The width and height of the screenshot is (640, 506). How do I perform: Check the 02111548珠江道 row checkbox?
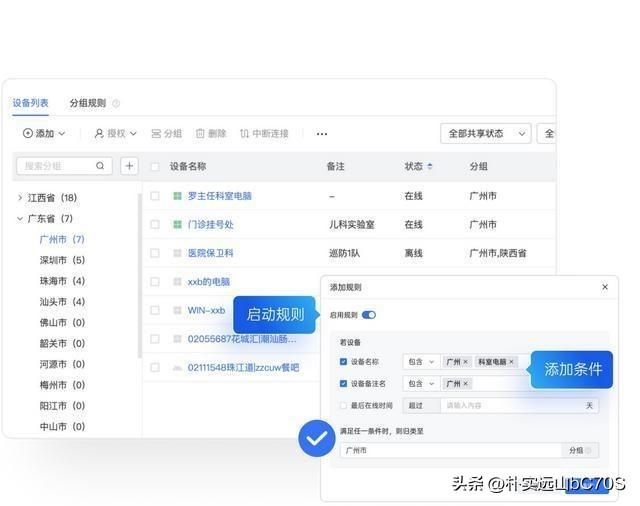coord(155,368)
